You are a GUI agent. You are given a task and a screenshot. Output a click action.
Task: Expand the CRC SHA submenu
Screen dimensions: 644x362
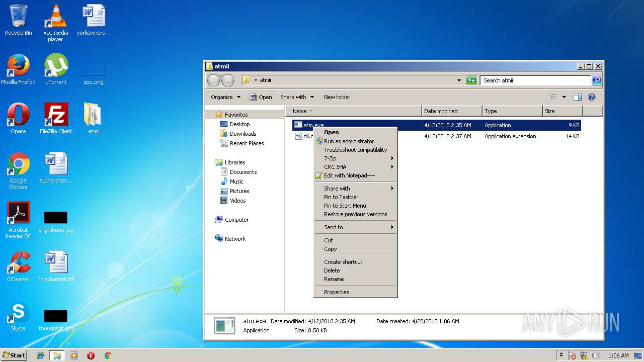point(355,167)
